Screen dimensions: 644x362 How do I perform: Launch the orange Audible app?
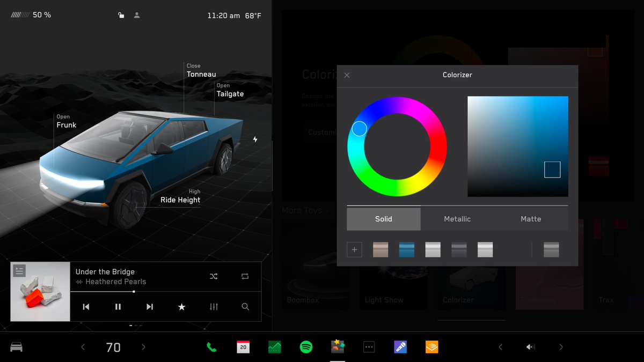(x=432, y=347)
